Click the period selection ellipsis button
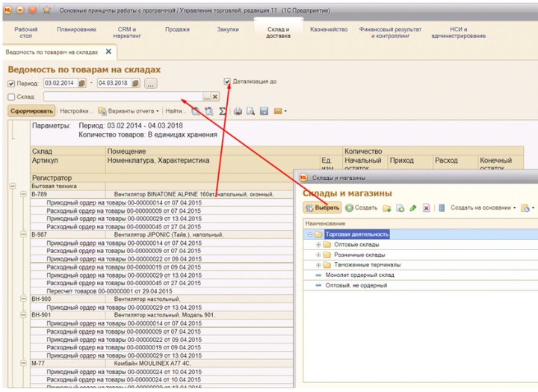 tap(151, 84)
